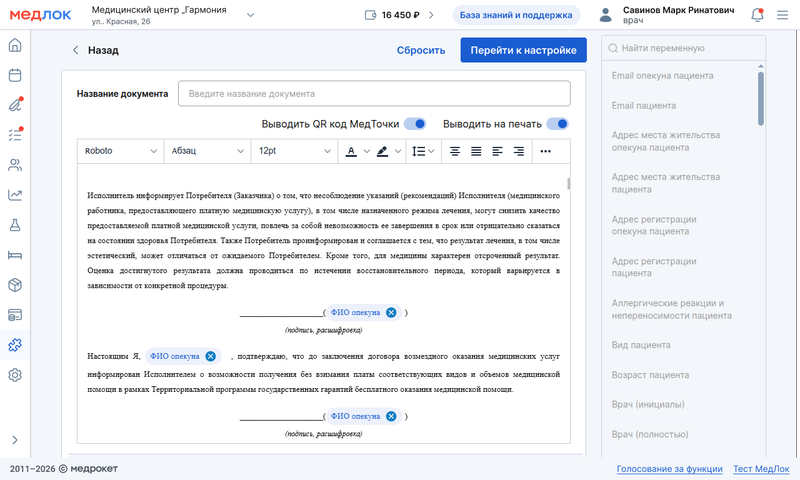
Task: Select variable Адрес места жительства опекуна пациента
Action: pyautogui.click(x=666, y=141)
